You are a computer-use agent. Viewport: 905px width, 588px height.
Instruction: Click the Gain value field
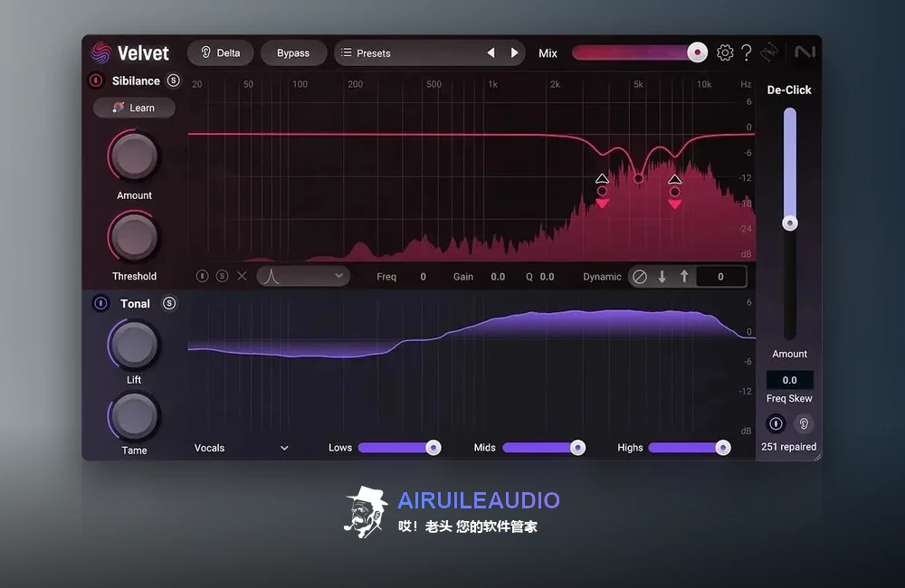tap(498, 277)
